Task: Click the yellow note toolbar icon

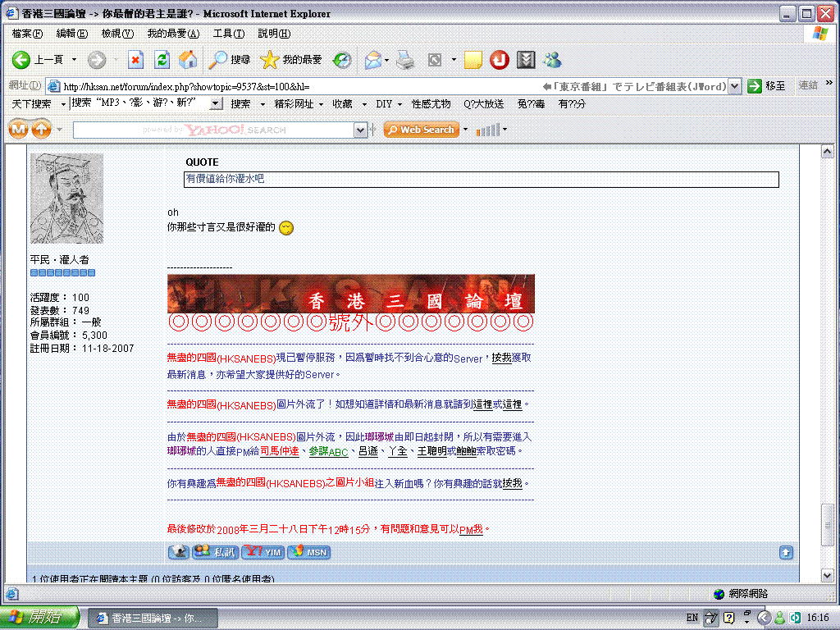Action: click(473, 59)
